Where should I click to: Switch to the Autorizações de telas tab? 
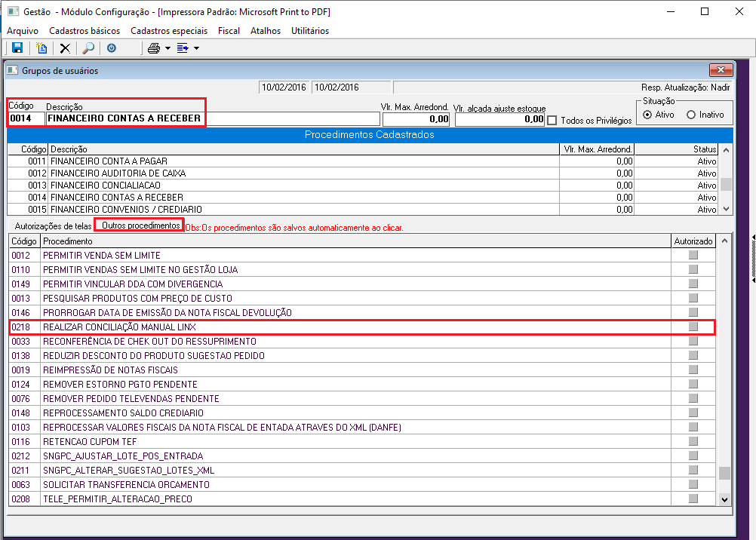click(53, 226)
